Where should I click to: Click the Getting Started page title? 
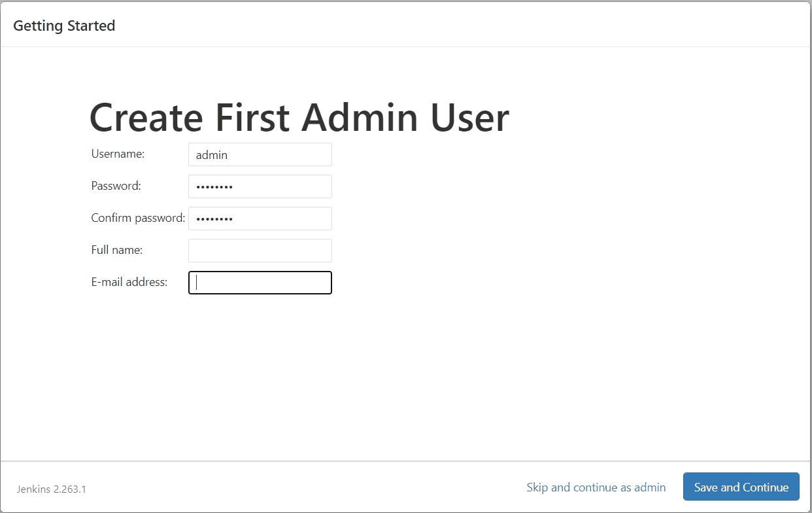pos(63,26)
